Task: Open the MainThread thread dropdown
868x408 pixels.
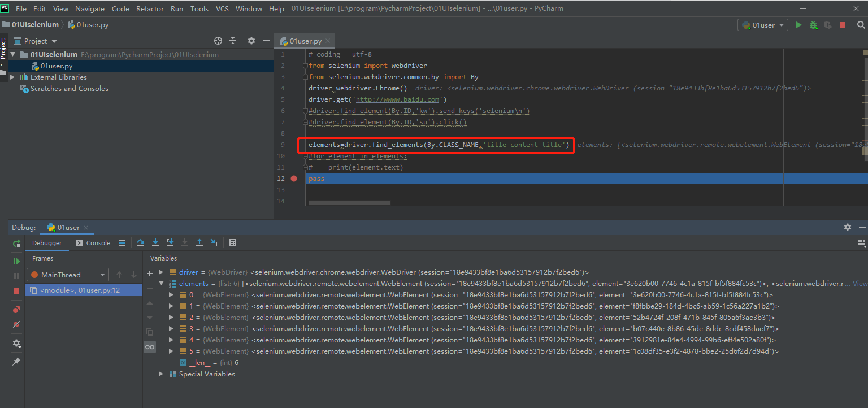Action: (67, 275)
